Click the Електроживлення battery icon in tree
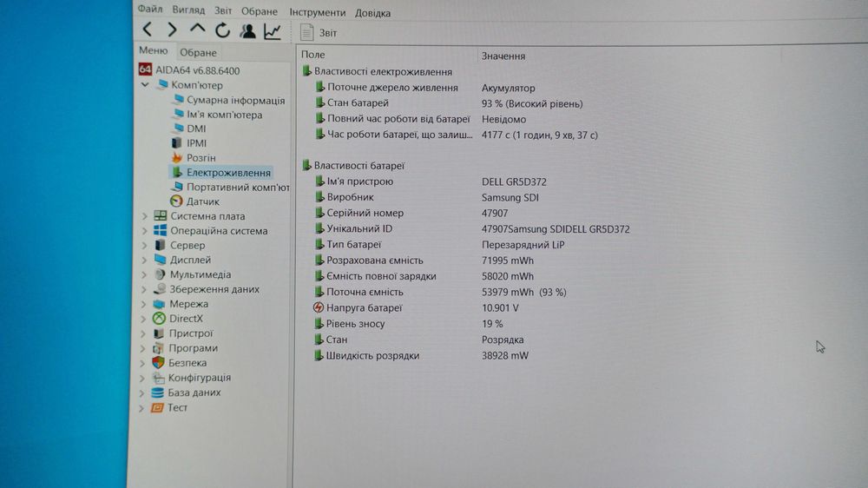868x488 pixels. (176, 172)
